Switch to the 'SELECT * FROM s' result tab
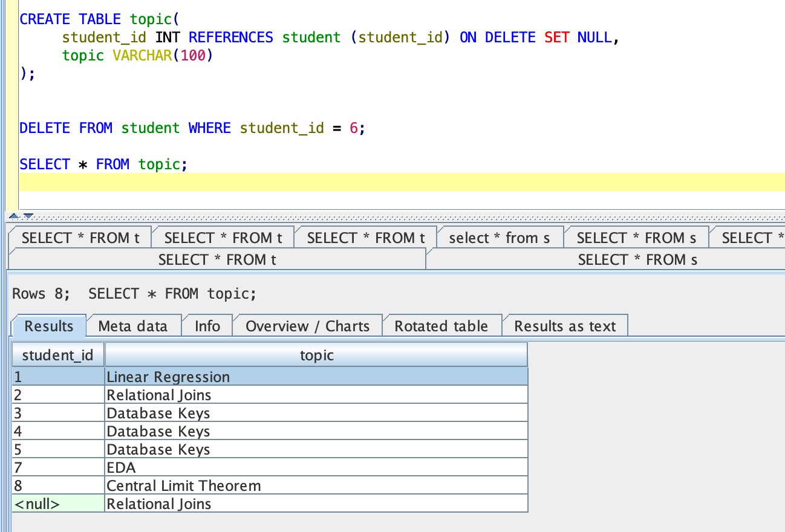 tap(637, 238)
